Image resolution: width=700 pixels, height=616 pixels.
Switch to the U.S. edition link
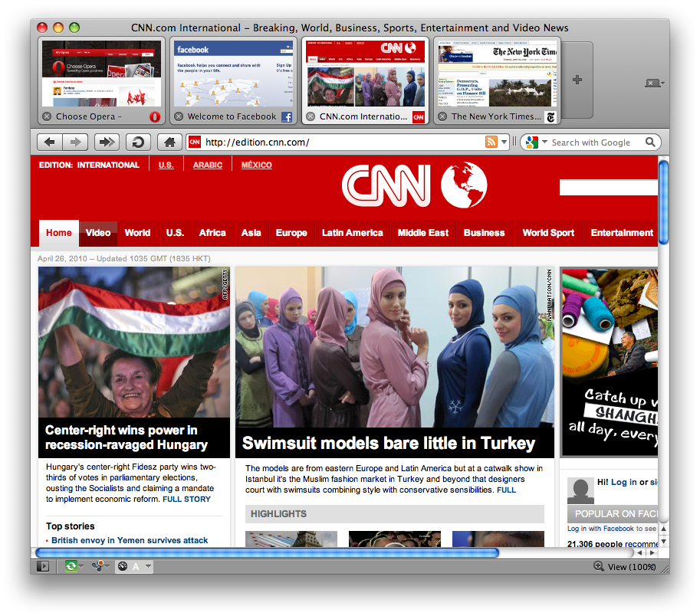166,165
